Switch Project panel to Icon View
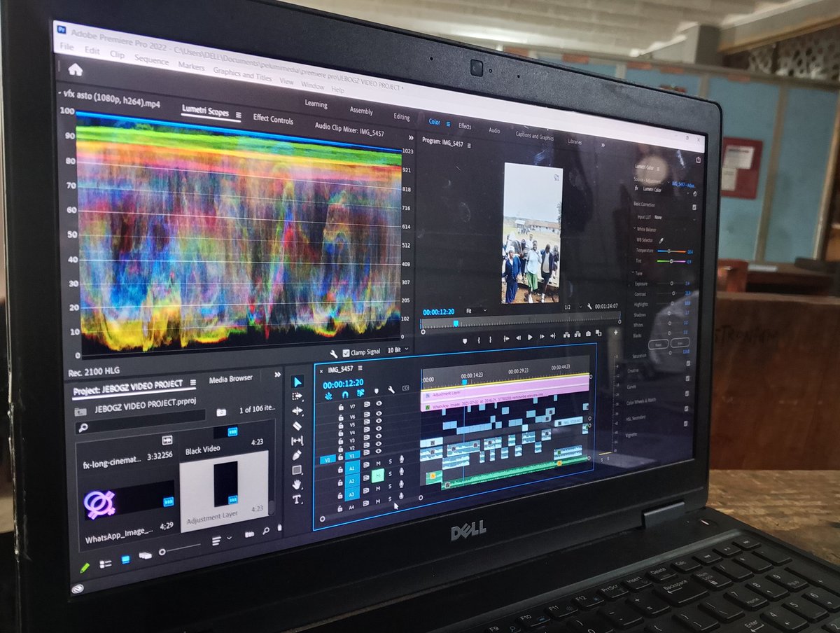This screenshot has height=633, width=840. pos(127,559)
